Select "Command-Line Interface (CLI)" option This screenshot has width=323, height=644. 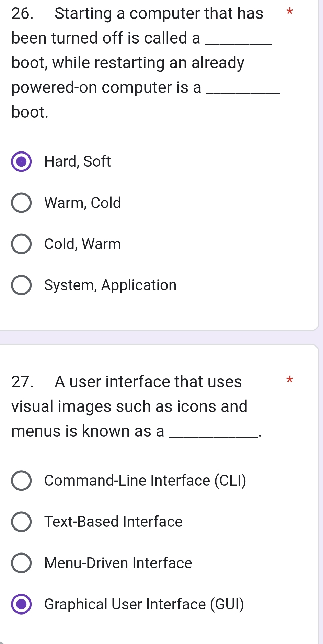pos(22,482)
